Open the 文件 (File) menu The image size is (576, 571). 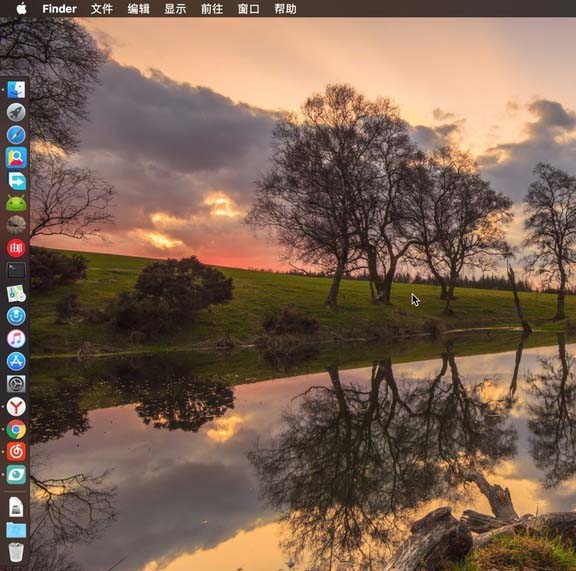102,9
